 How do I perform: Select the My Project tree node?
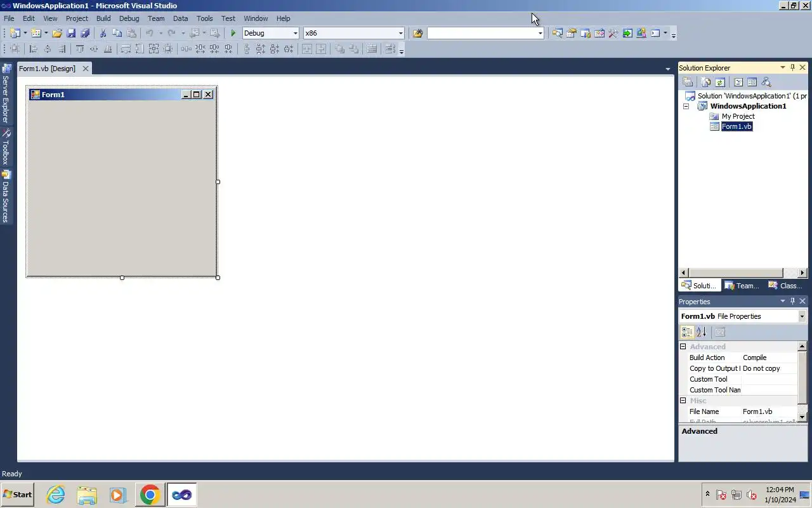738,116
